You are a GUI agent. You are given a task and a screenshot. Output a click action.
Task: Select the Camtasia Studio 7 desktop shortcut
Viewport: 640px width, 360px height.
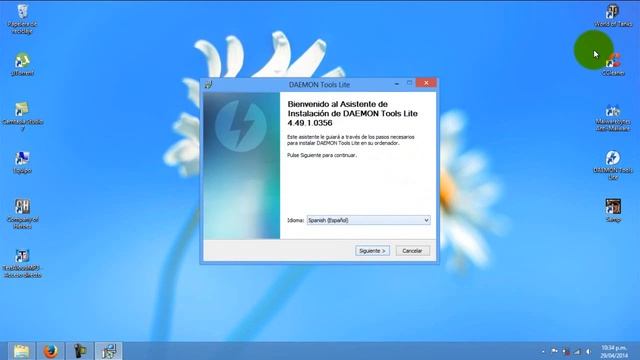[x=22, y=117]
